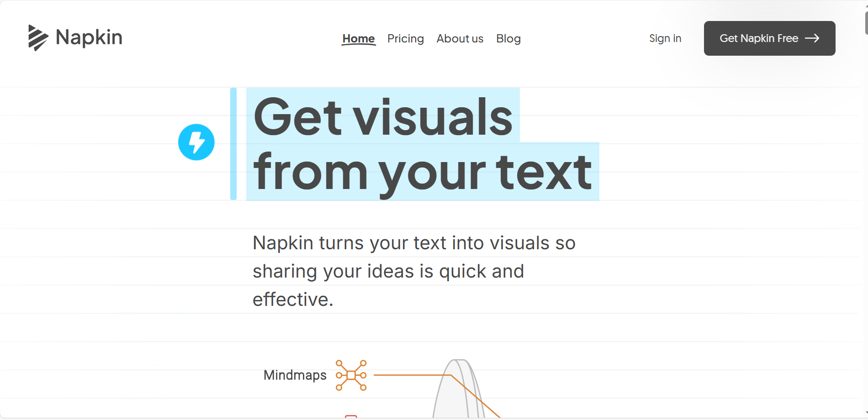Screen dimensions: 868x420
Task: Click the vertical scrollbar thumb
Action: 866,23
